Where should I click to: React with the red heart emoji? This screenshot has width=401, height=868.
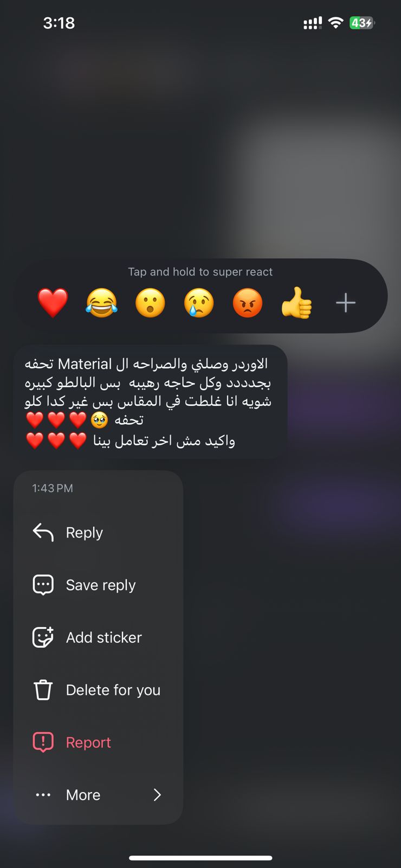53,303
